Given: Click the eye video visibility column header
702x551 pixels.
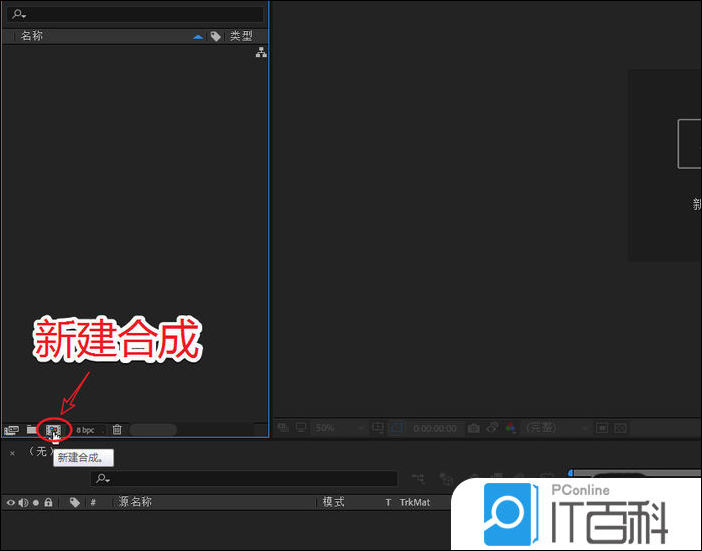Looking at the screenshot, I should coord(11,503).
